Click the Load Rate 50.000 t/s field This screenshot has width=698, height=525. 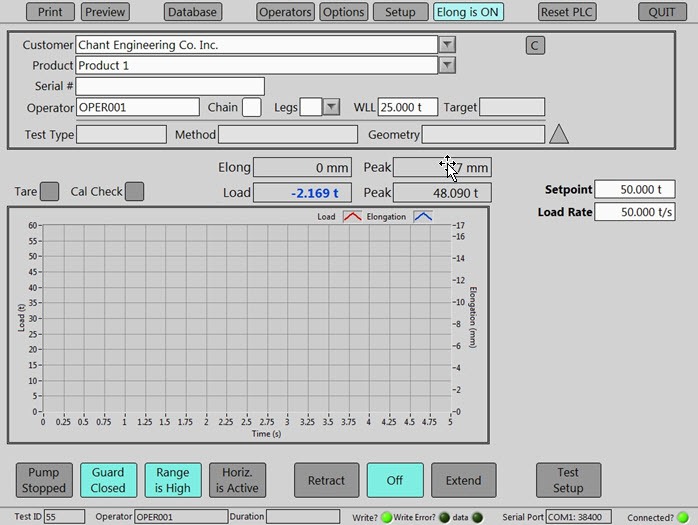pyautogui.click(x=635, y=212)
